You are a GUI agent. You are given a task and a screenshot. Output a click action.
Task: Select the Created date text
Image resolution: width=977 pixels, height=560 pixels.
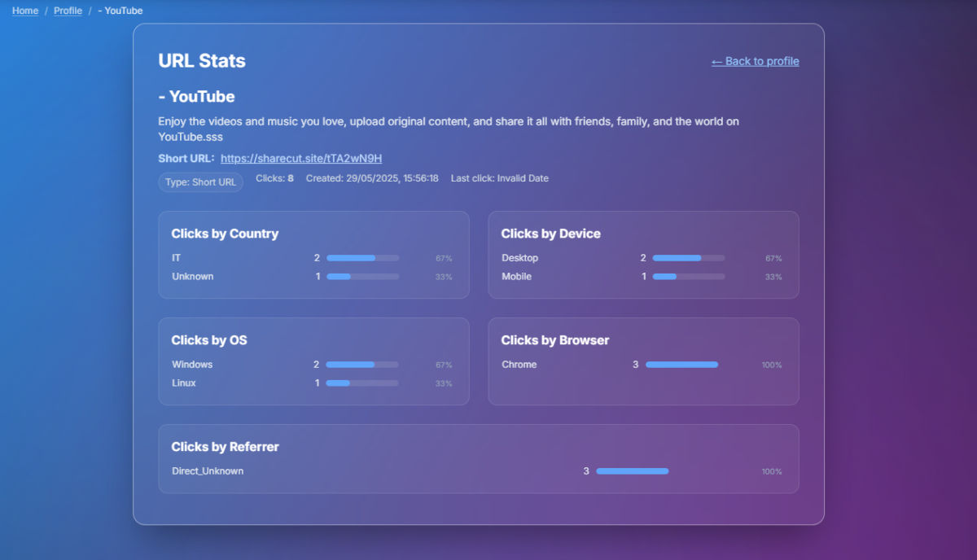[x=372, y=178]
